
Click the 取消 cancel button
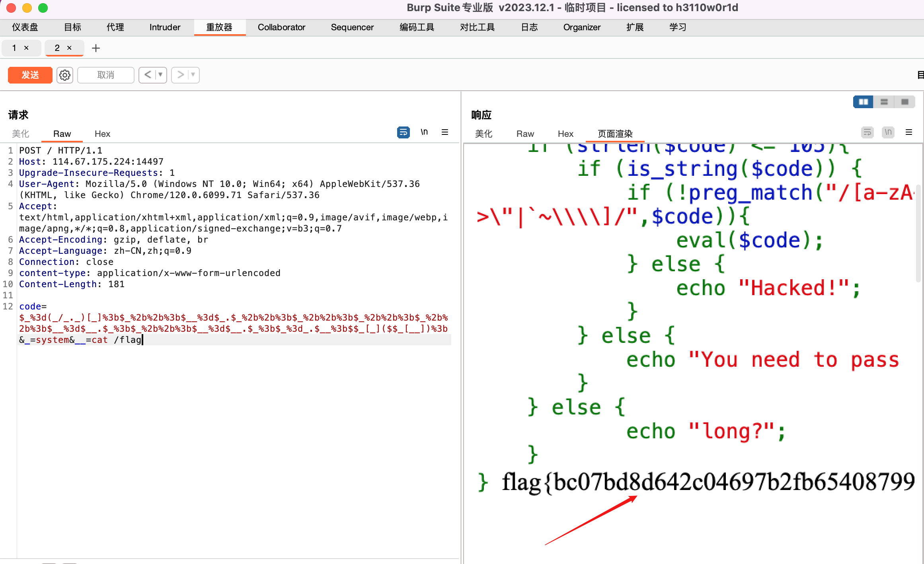point(105,75)
